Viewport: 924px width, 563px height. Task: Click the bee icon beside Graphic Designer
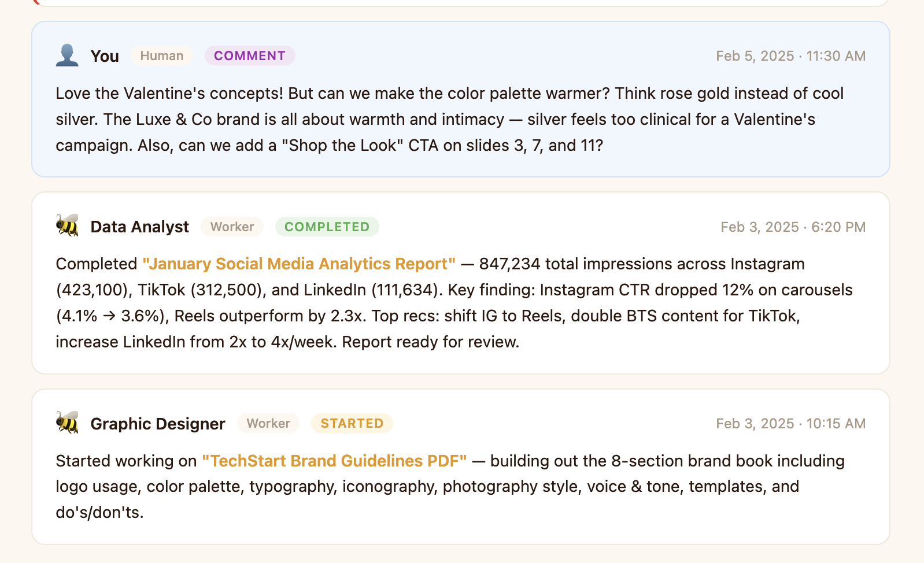point(67,423)
